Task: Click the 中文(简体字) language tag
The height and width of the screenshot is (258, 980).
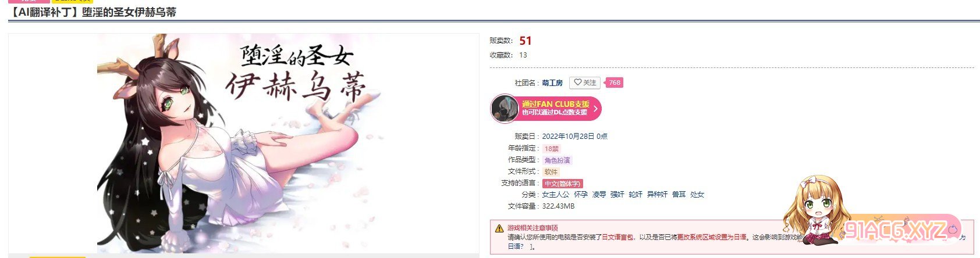Action: [x=563, y=184]
